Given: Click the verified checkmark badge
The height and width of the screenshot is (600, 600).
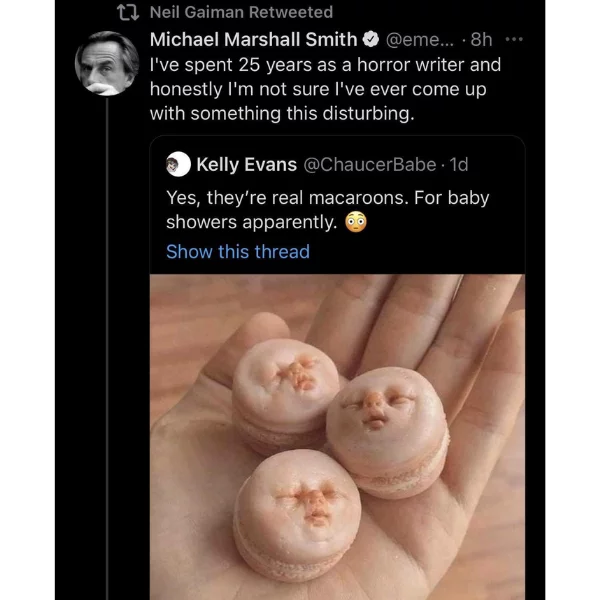Looking at the screenshot, I should (x=370, y=39).
